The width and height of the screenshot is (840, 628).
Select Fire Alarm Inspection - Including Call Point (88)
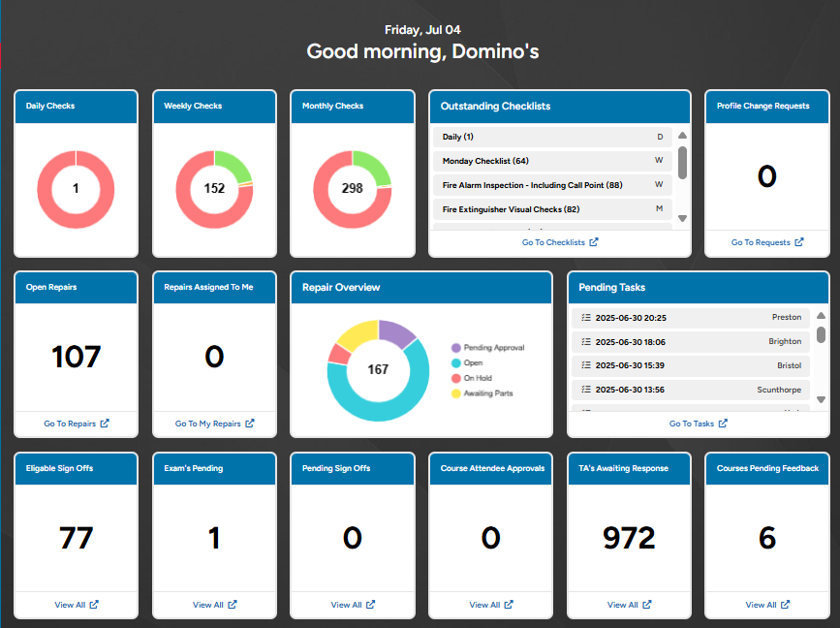tap(552, 185)
